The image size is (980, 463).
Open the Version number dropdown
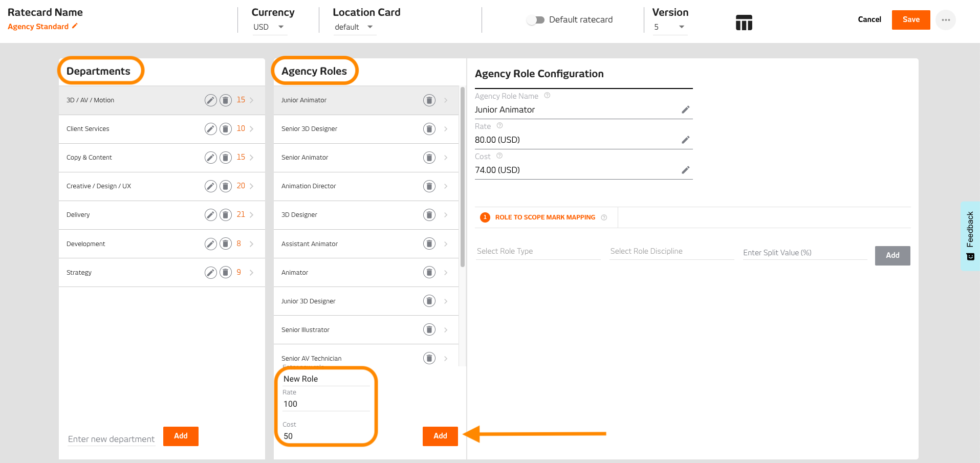pos(669,27)
